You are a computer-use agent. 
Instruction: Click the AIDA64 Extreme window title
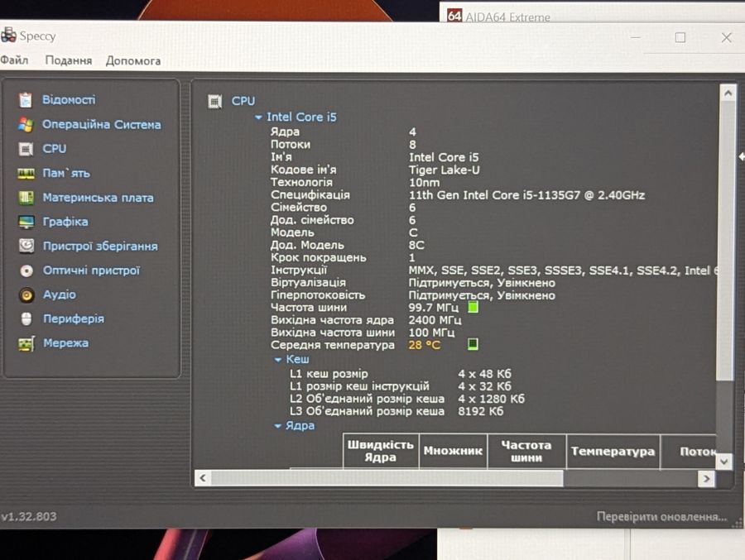pos(507,17)
